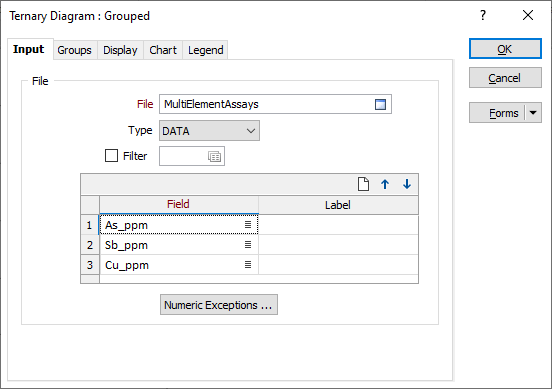Open field list icon for Sb_ppm
Viewport: 552px width, 389px height.
click(248, 245)
